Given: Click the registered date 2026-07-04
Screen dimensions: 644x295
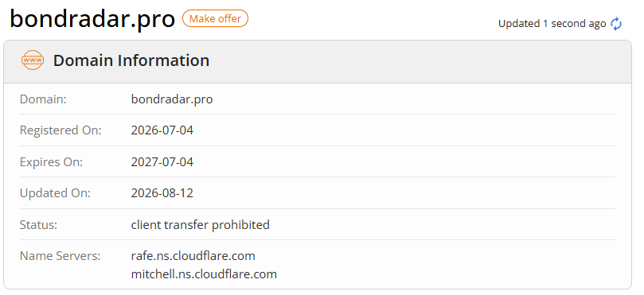Looking at the screenshot, I should pos(162,130).
